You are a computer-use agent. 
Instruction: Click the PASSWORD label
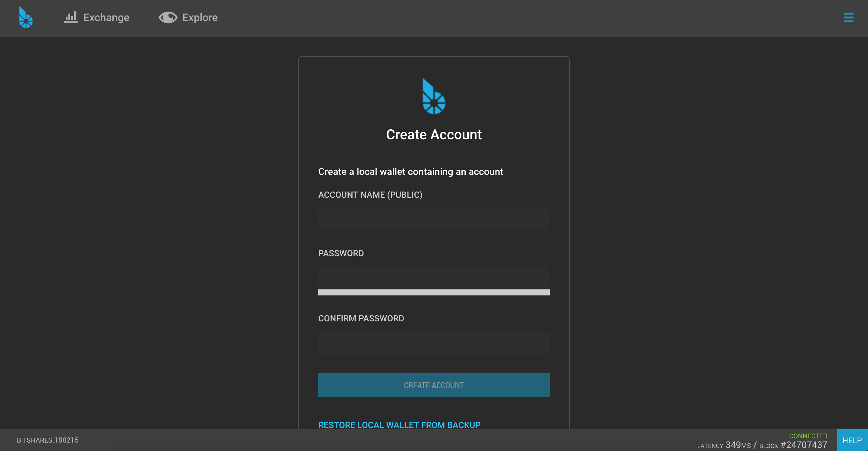(x=341, y=254)
